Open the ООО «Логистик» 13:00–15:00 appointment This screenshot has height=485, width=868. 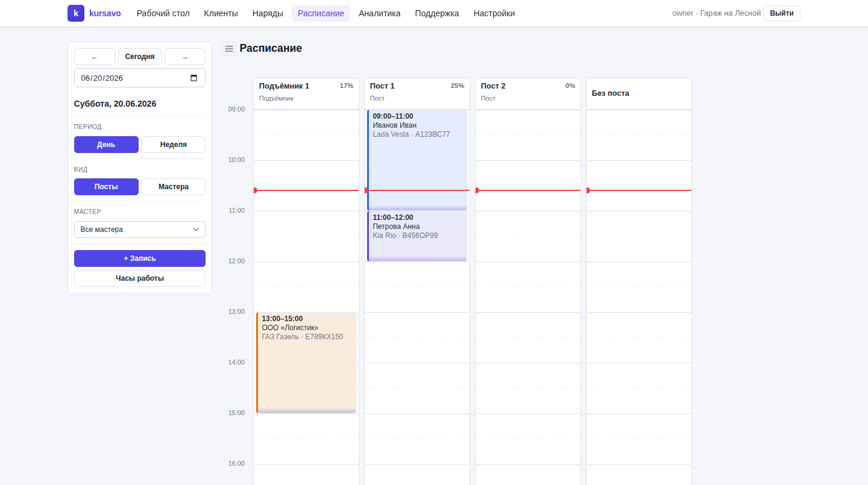coord(306,363)
